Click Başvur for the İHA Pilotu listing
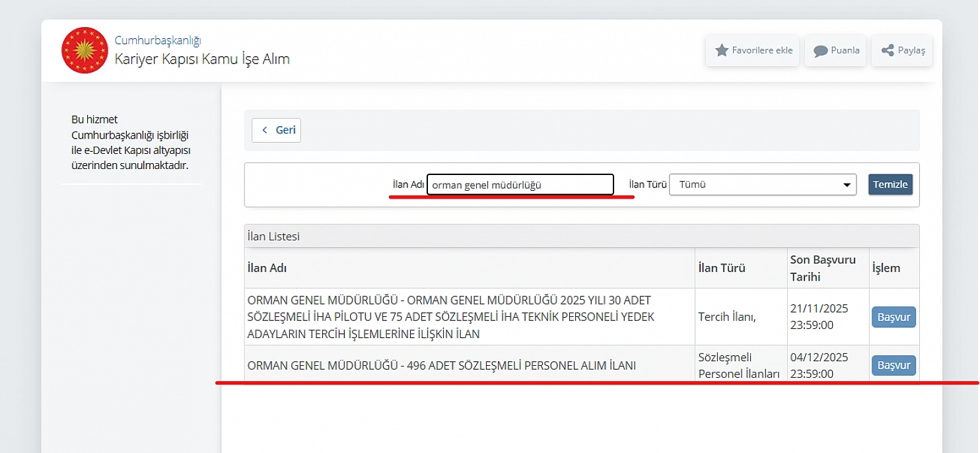This screenshot has height=453, width=980. (893, 317)
